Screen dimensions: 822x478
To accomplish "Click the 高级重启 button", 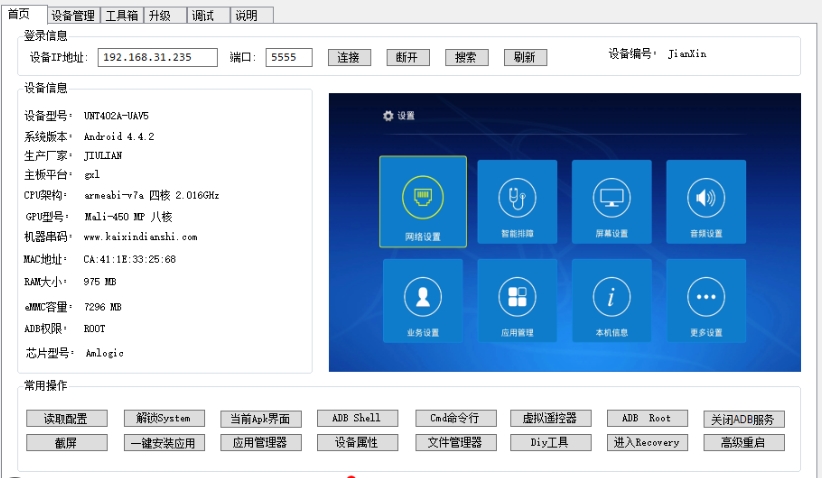I will [x=744, y=443].
